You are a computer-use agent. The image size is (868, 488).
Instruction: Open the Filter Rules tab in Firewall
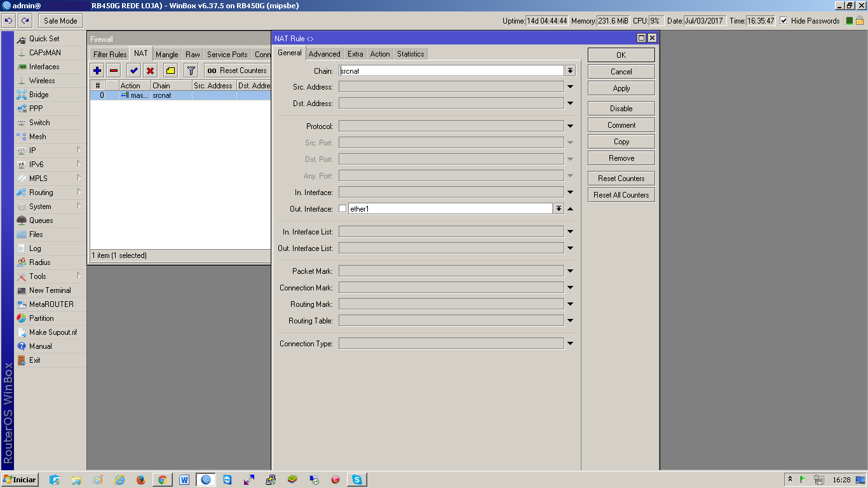point(110,55)
